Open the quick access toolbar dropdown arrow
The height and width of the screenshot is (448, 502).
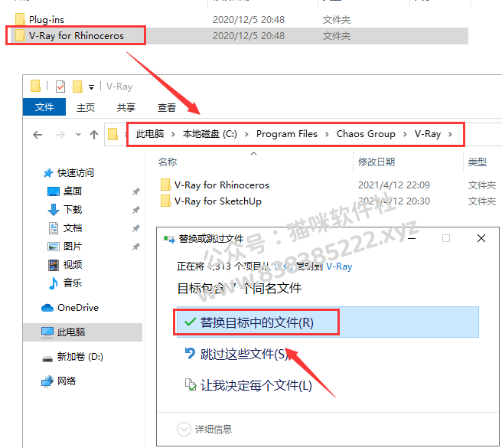pyautogui.click(x=91, y=87)
